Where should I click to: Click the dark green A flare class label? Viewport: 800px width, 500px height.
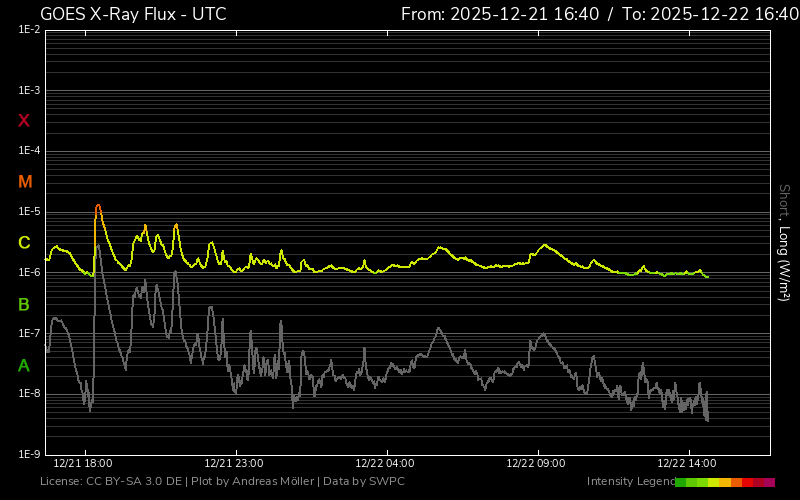click(23, 366)
